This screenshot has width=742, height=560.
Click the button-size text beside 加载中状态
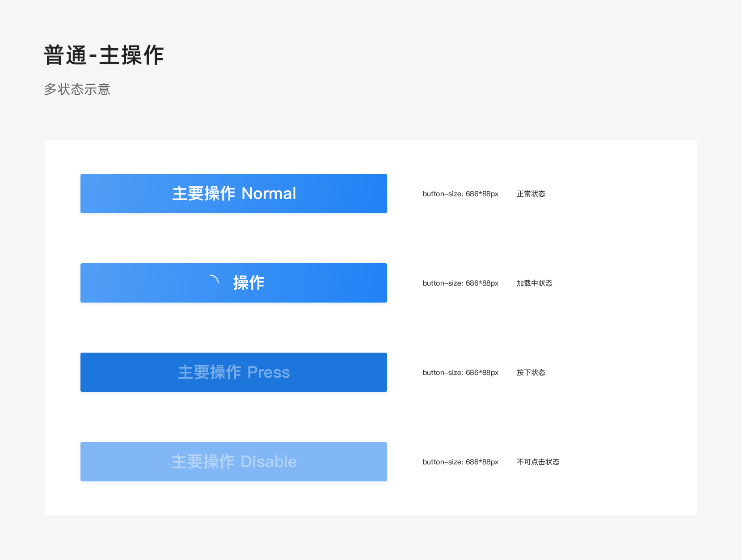[x=460, y=283]
